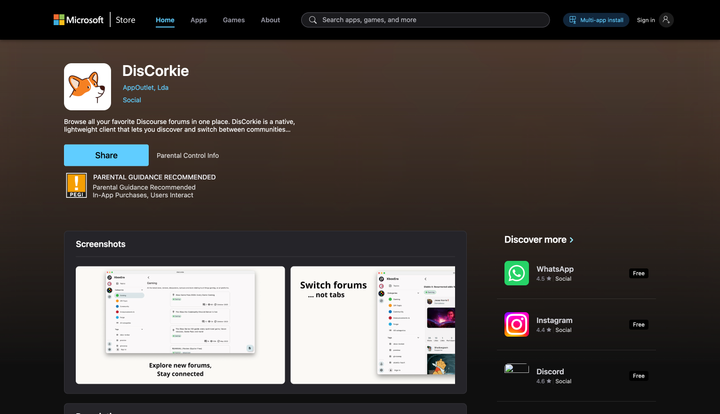Open the Instagram app title

click(554, 320)
